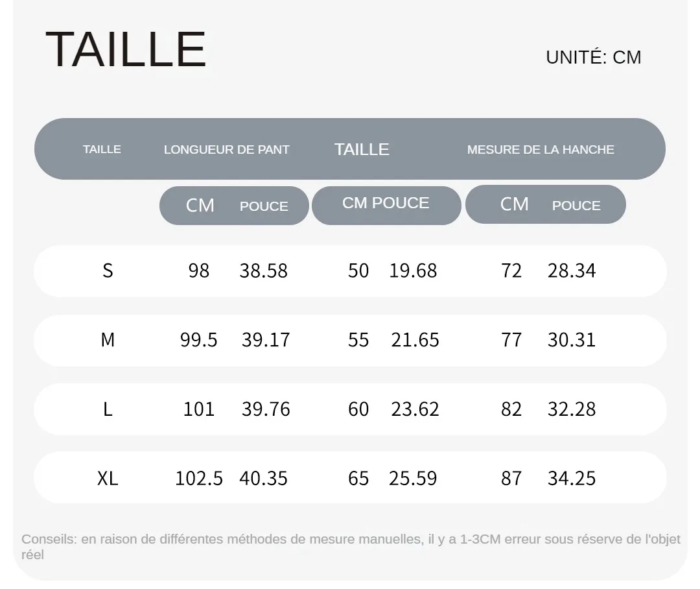Click the POUCE label under hip measurement
The width and height of the screenshot is (700, 589).
tap(576, 206)
